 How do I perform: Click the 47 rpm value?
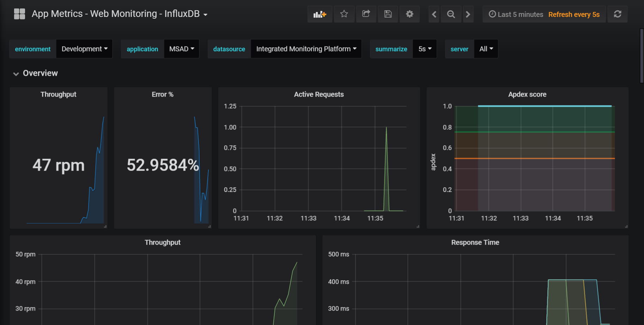point(59,165)
